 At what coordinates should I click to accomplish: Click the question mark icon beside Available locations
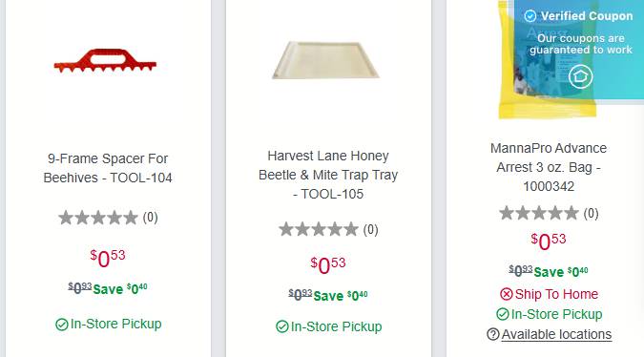493,334
